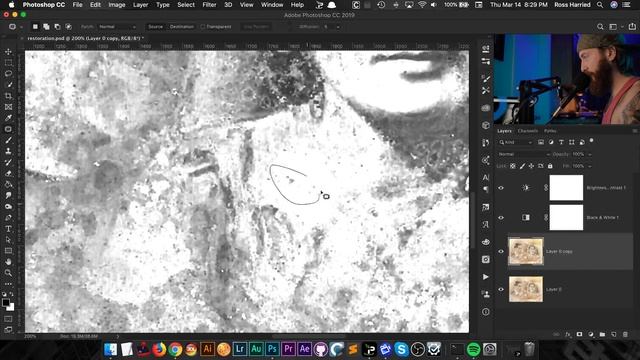640x360 pixels.
Task: Select the Clone Stamp tool
Action: click(x=8, y=151)
